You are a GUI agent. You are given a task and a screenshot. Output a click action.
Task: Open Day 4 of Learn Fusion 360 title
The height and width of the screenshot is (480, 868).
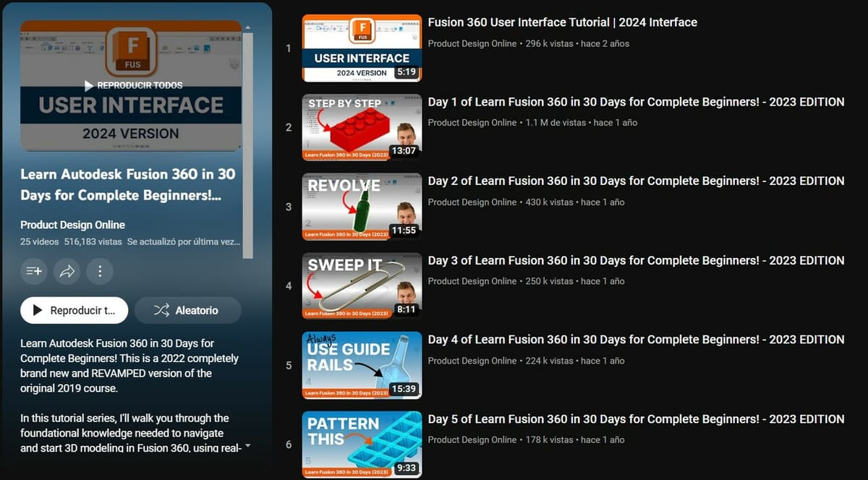(637, 339)
